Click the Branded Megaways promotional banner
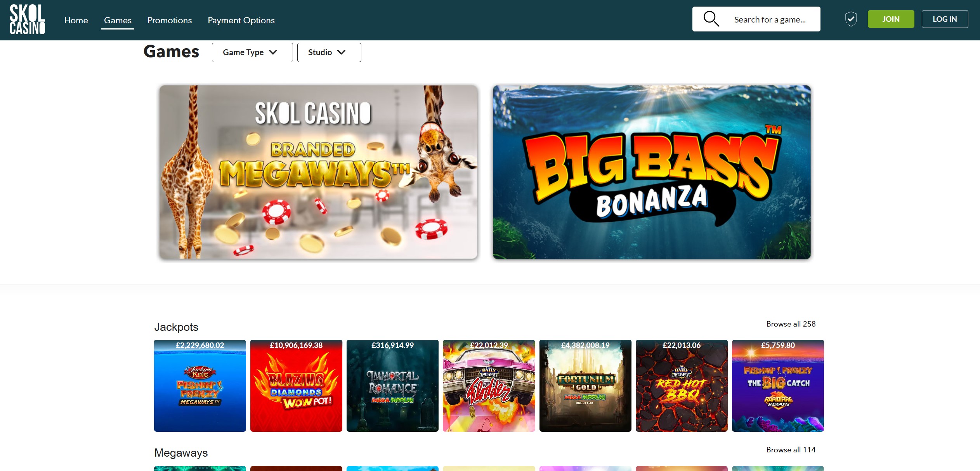The width and height of the screenshot is (980, 471). coord(318,172)
